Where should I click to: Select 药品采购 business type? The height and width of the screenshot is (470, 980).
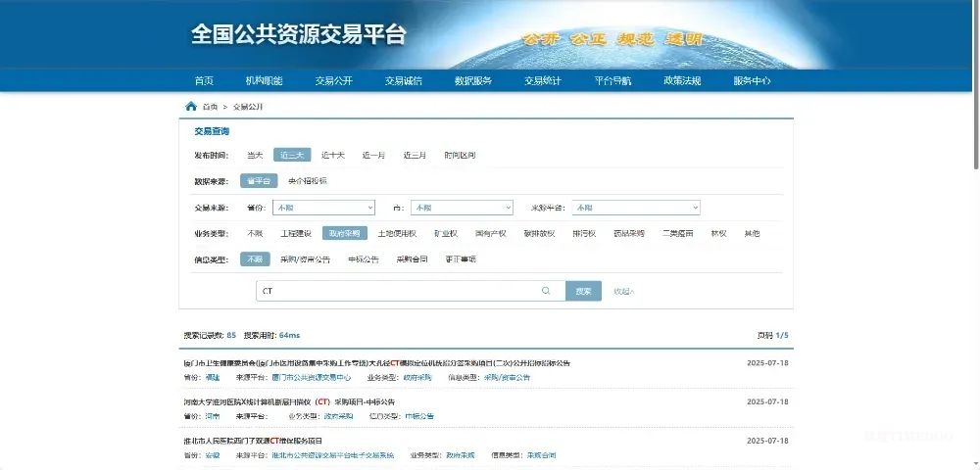tap(629, 233)
